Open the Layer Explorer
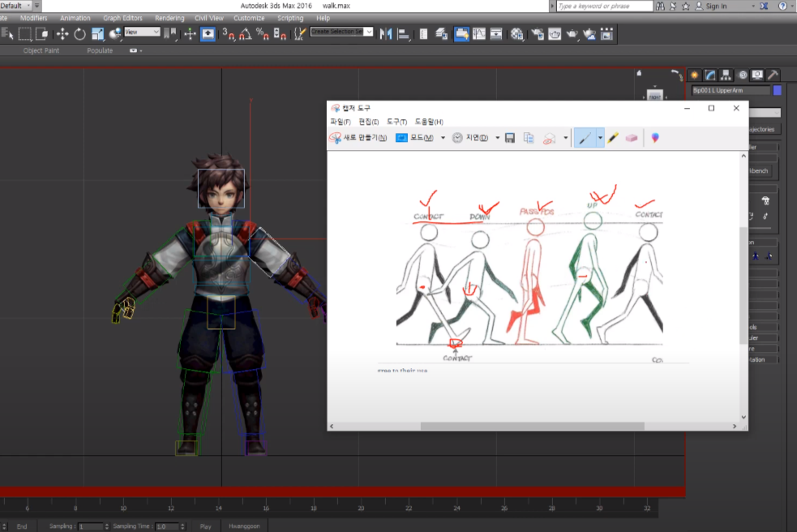797x532 pixels. click(x=441, y=34)
